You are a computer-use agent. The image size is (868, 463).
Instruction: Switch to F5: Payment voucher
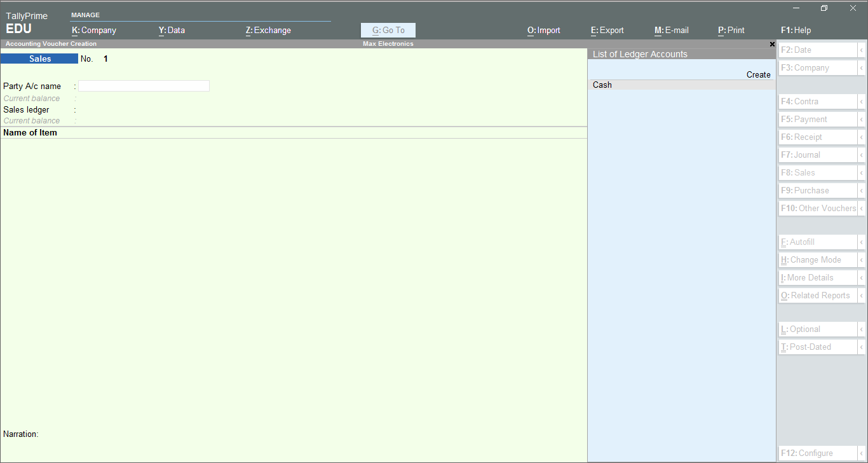tap(818, 119)
